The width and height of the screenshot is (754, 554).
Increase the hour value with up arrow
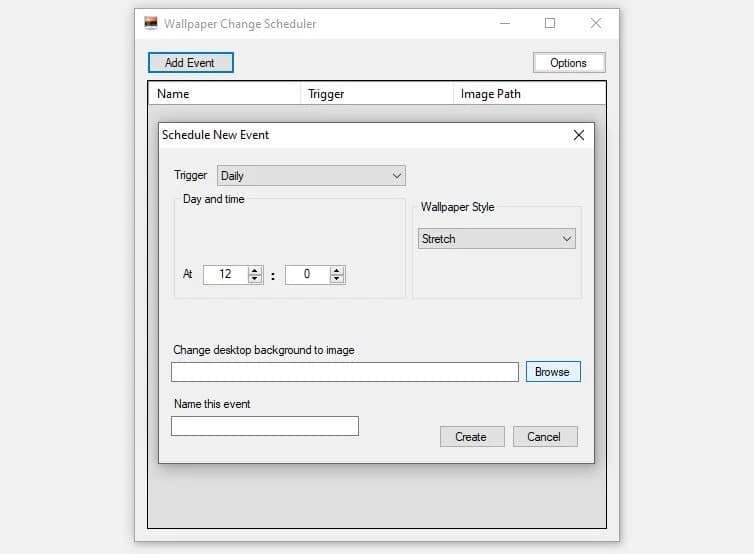255,271
